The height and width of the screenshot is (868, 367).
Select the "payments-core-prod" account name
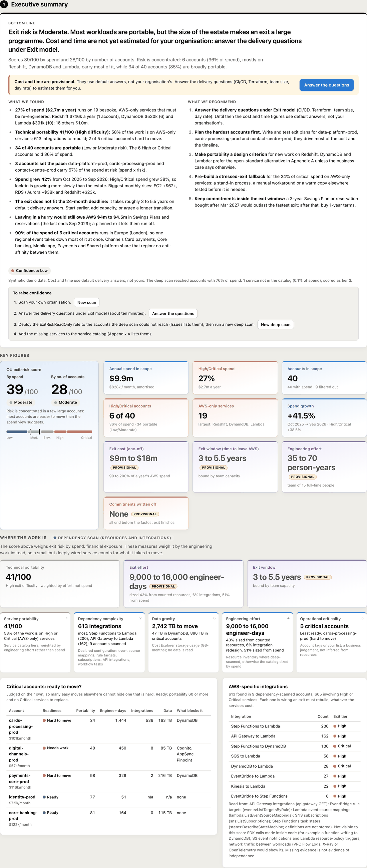(19, 778)
